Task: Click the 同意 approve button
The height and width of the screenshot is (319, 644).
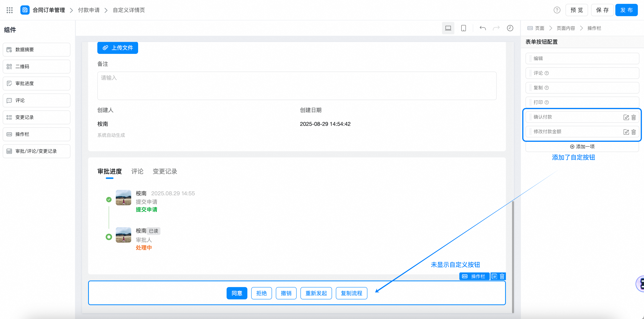Action: pos(237,293)
